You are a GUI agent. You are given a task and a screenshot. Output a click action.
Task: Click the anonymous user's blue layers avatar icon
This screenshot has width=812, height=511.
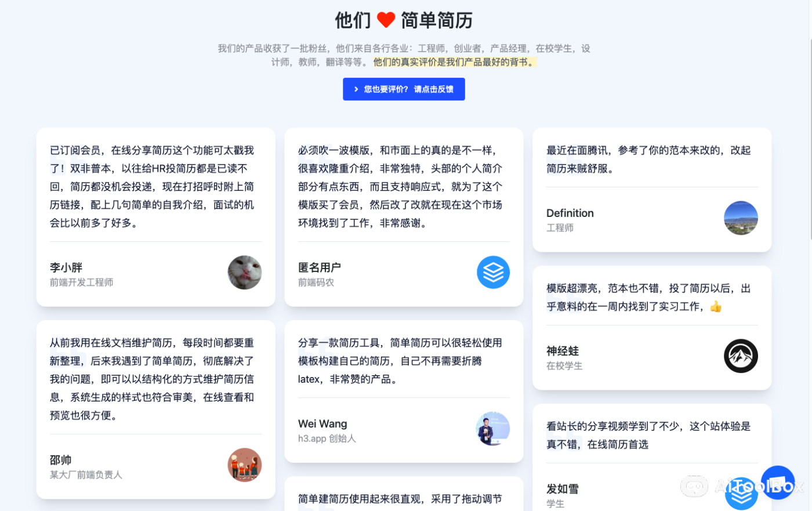493,272
